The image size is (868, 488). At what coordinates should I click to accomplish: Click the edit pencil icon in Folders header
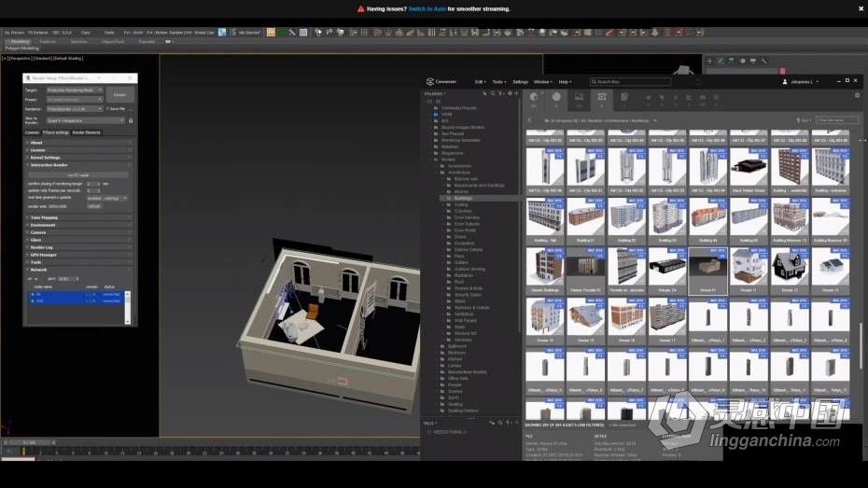click(484, 93)
